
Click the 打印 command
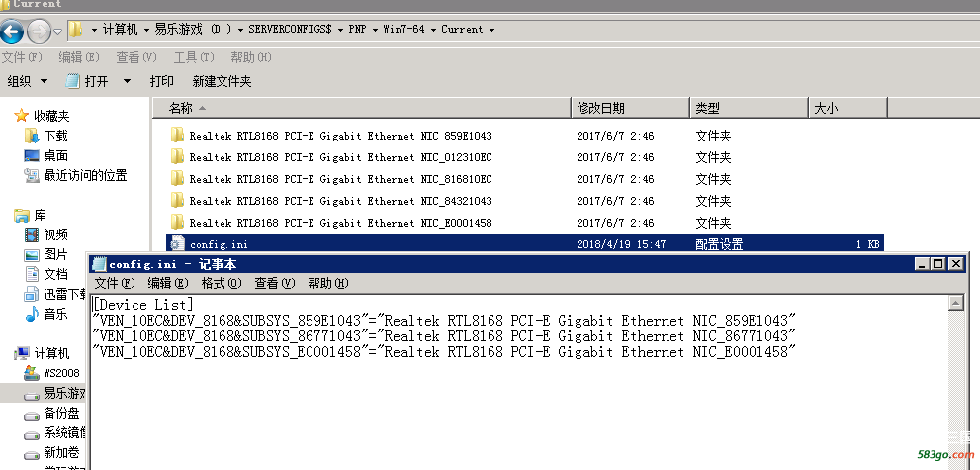click(162, 81)
